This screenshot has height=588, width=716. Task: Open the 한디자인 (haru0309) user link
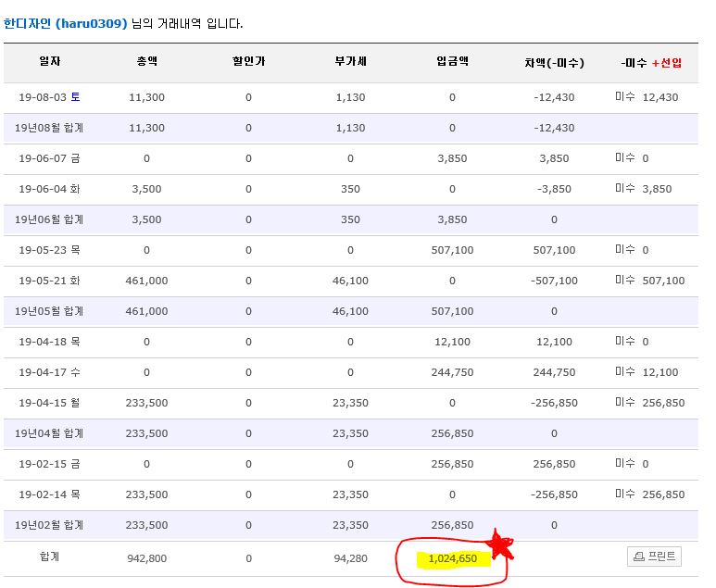point(65,23)
